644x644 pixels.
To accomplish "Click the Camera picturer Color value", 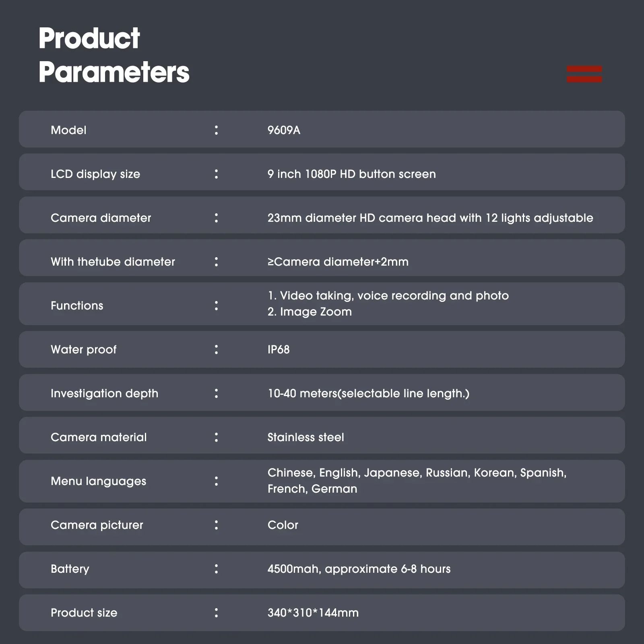I will click(283, 525).
